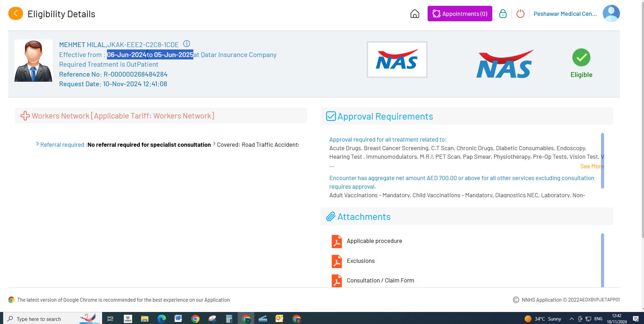The image size is (644, 324).
Task: Open Consultation / Claim Form attachment
Action: pyautogui.click(x=380, y=281)
